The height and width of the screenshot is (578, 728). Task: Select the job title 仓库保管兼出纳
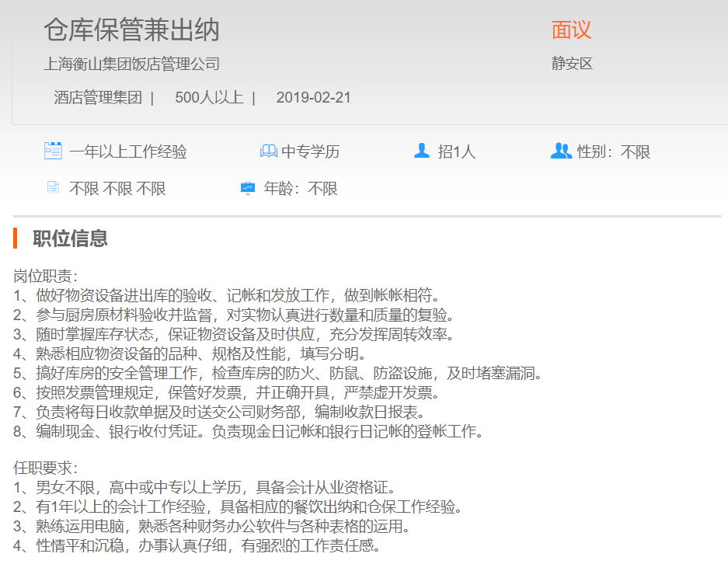131,30
